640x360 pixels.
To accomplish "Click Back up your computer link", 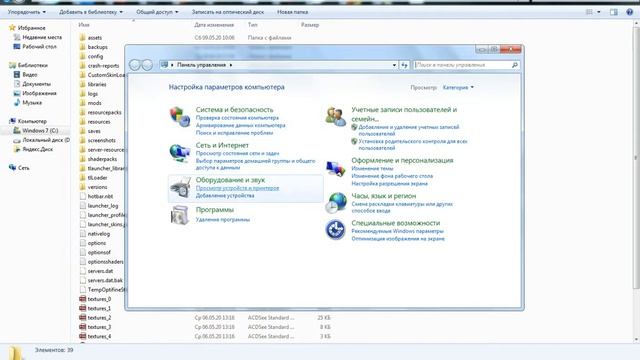I will click(240, 125).
